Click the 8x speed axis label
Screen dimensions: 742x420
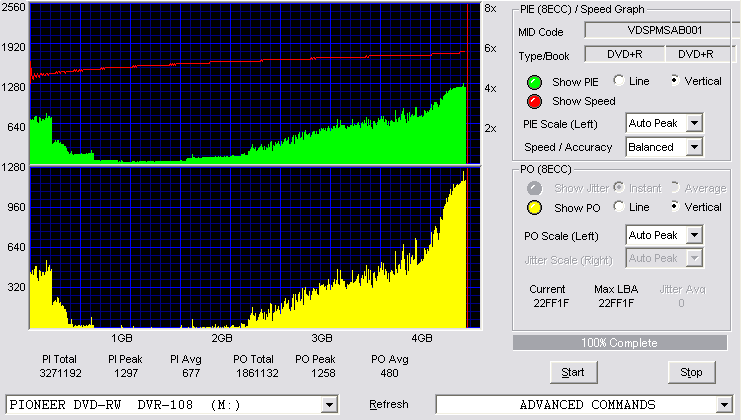click(490, 9)
